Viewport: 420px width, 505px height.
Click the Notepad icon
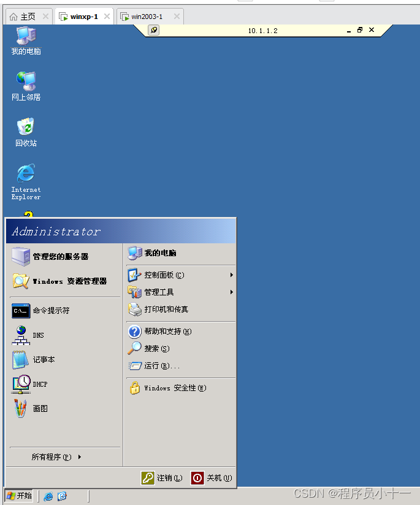pyautogui.click(x=21, y=360)
